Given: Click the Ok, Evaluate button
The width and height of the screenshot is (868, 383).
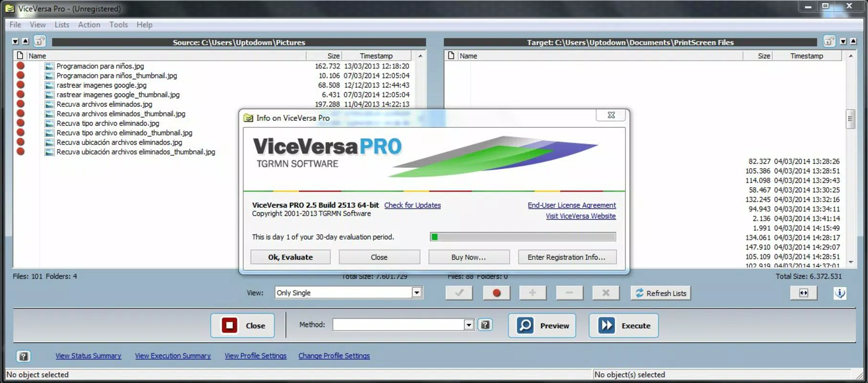Looking at the screenshot, I should coord(290,257).
